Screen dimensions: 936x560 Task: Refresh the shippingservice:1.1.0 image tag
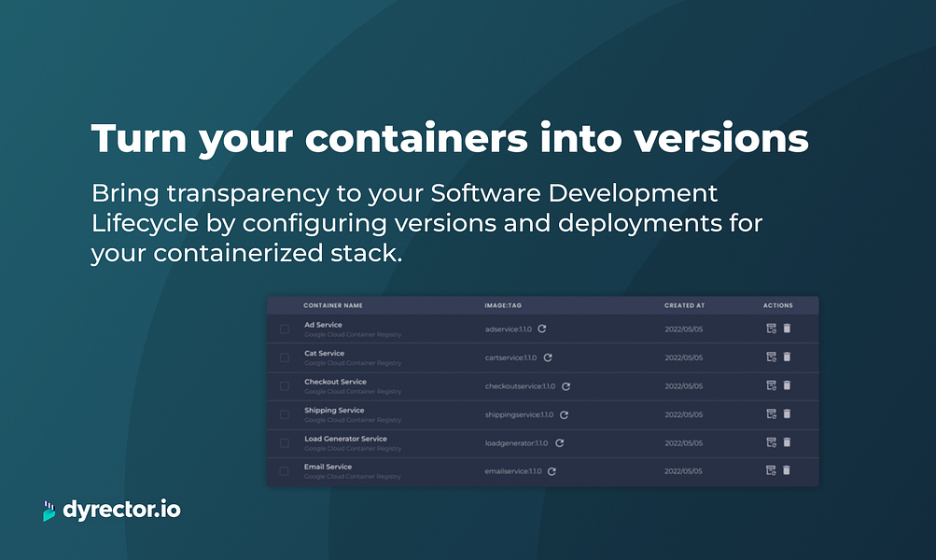click(564, 415)
